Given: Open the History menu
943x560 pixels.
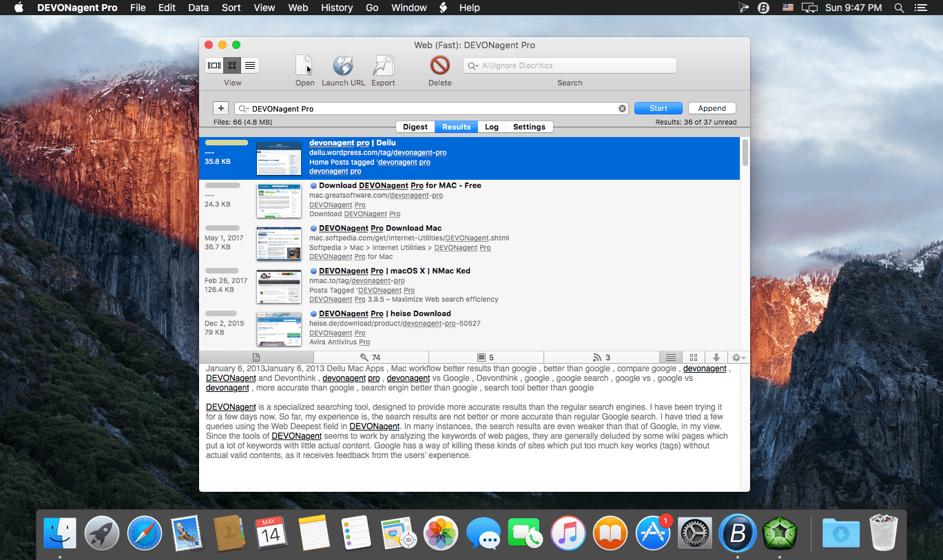Looking at the screenshot, I should [x=337, y=8].
